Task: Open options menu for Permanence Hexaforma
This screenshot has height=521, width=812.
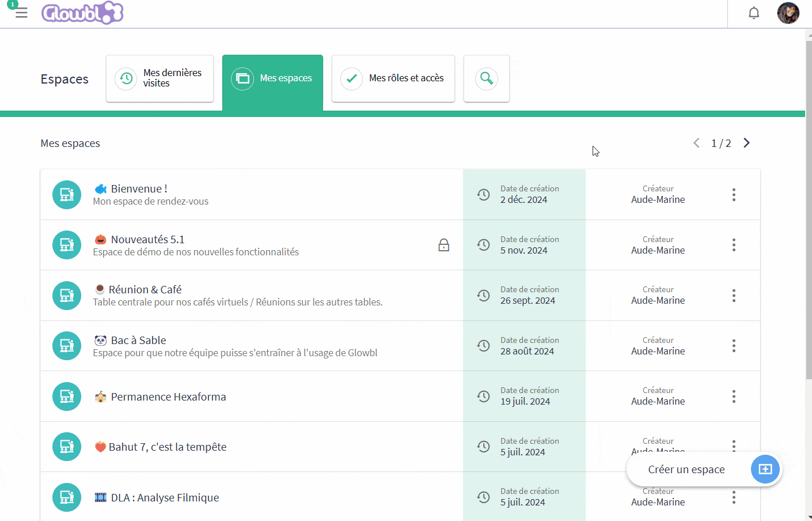Action: (x=734, y=397)
